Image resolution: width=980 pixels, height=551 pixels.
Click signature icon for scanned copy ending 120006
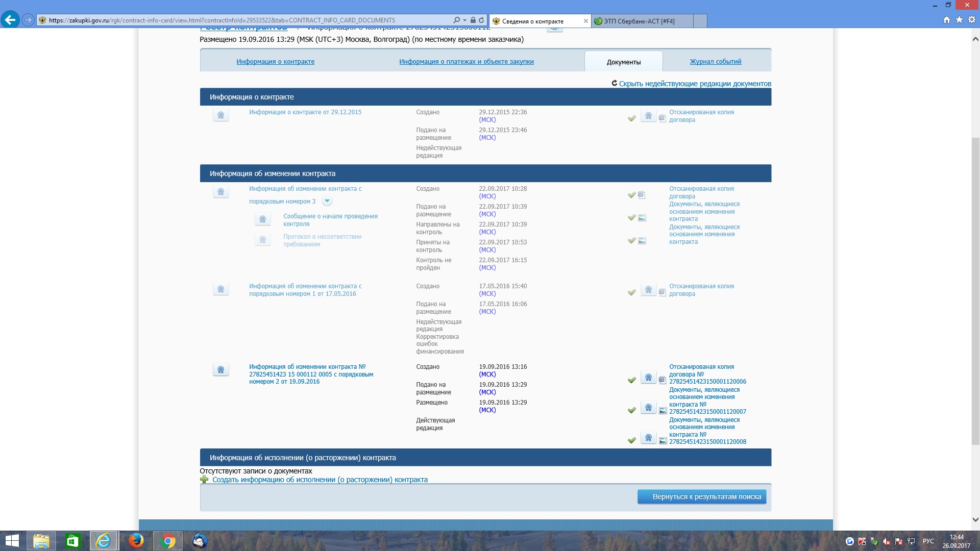(648, 378)
